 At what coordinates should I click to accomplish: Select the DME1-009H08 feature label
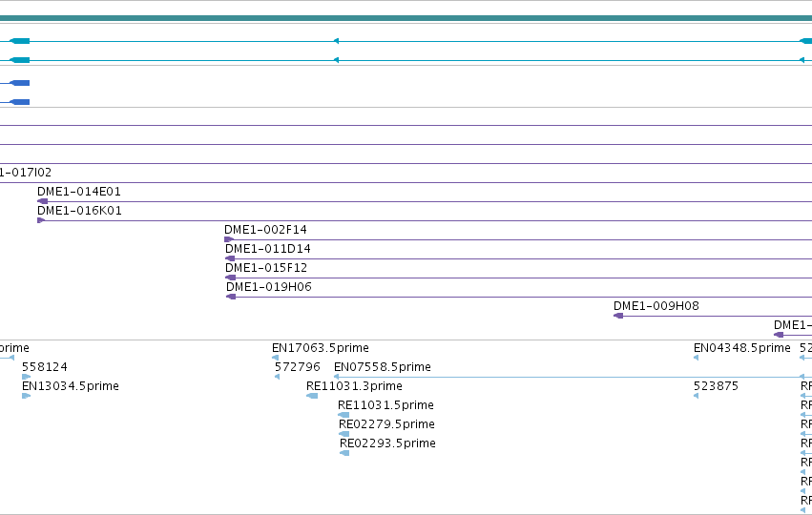tap(656, 306)
